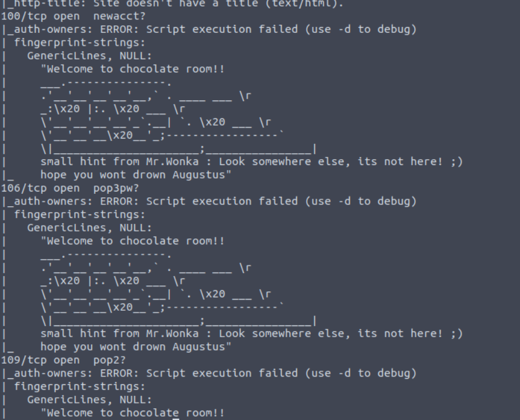Place cursor on the word 'newacct?'
The image size is (520, 420).
119,16
